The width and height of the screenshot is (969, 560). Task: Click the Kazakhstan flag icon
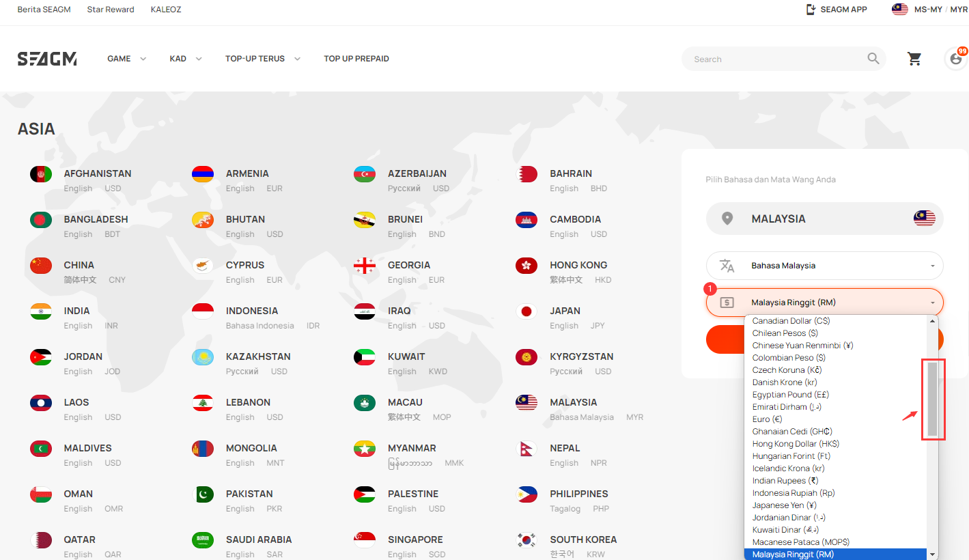pyautogui.click(x=203, y=357)
